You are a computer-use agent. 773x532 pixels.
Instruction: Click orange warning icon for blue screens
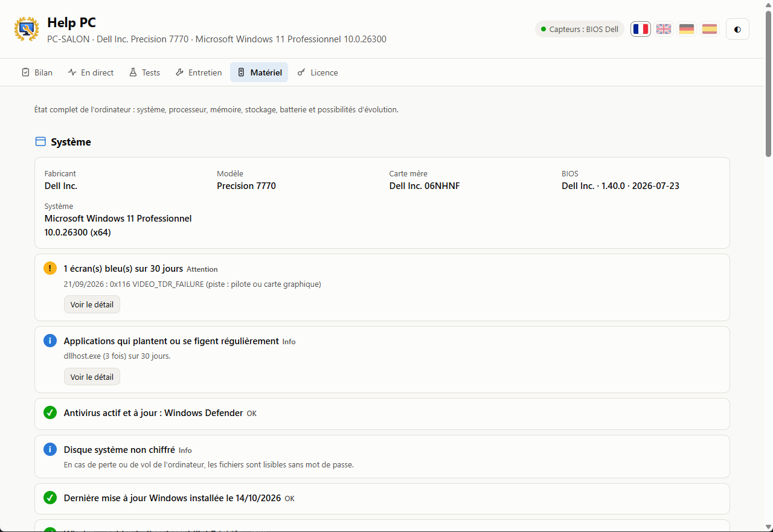[50, 268]
